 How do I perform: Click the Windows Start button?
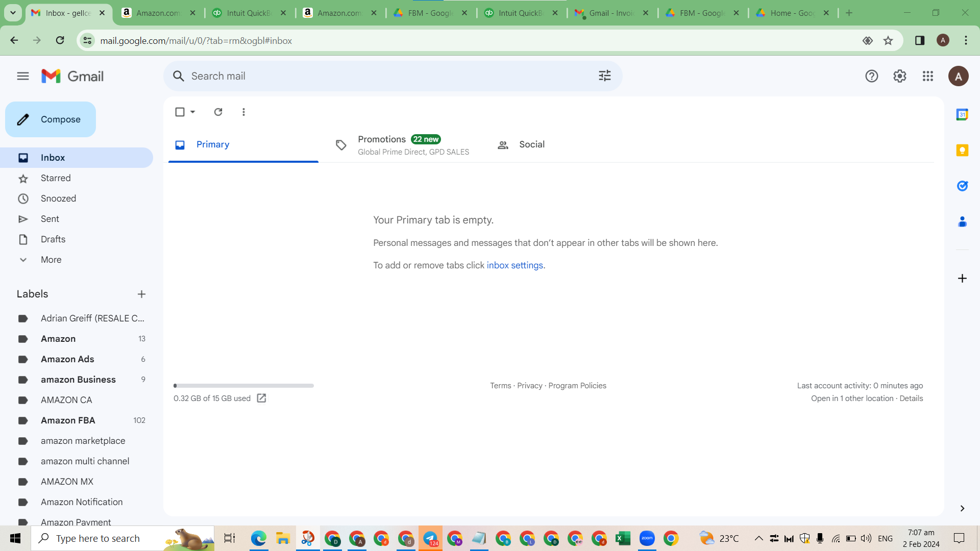[15, 538]
